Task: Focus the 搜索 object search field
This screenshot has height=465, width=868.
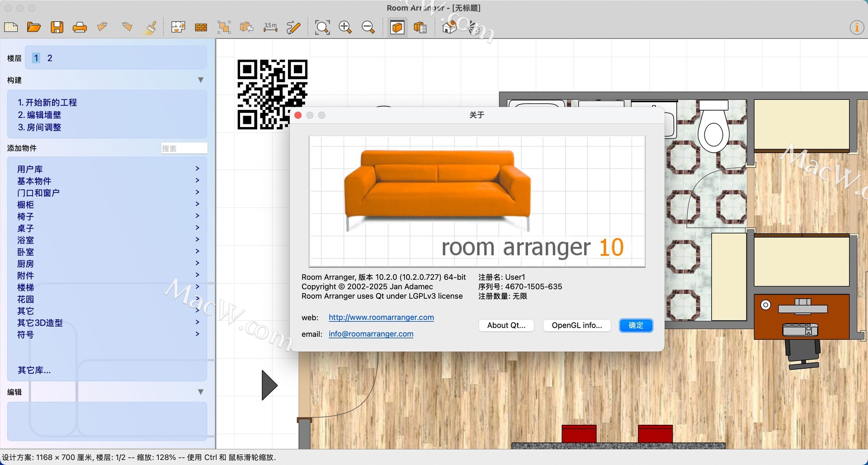Action: pos(184,148)
